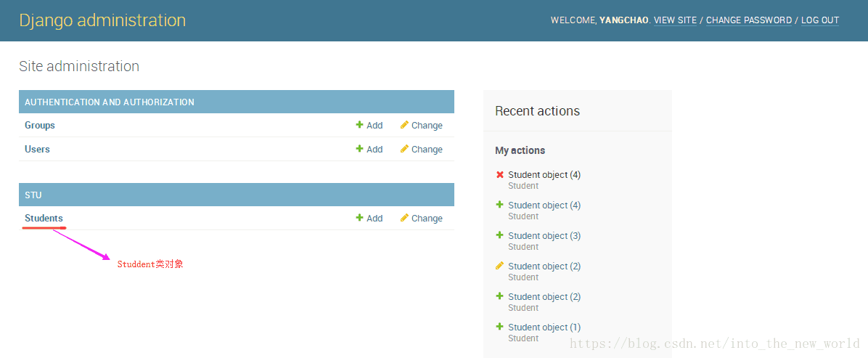This screenshot has height=358, width=868.
Task: Click green plus icon in Students row
Action: pyautogui.click(x=359, y=218)
